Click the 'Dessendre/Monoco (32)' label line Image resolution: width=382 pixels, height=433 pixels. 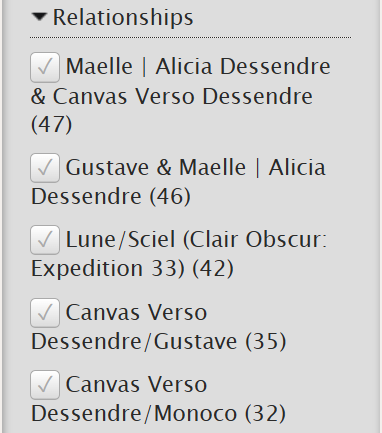[x=158, y=414]
